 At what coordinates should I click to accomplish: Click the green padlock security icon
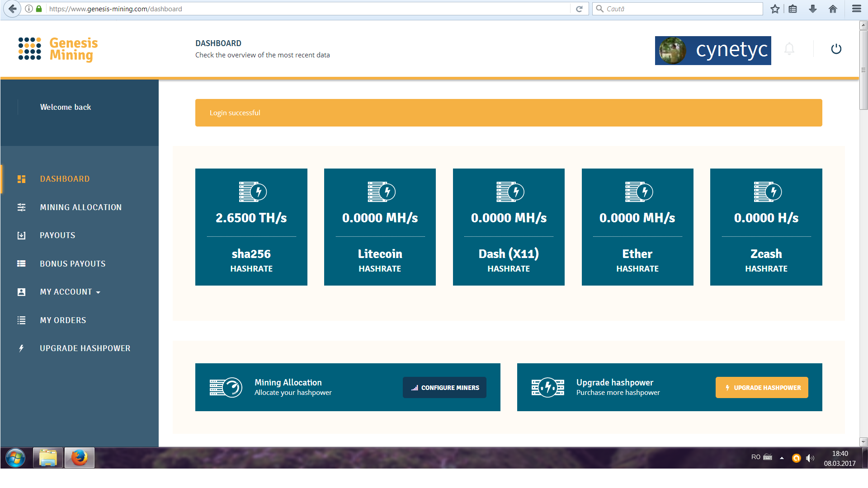tap(39, 9)
